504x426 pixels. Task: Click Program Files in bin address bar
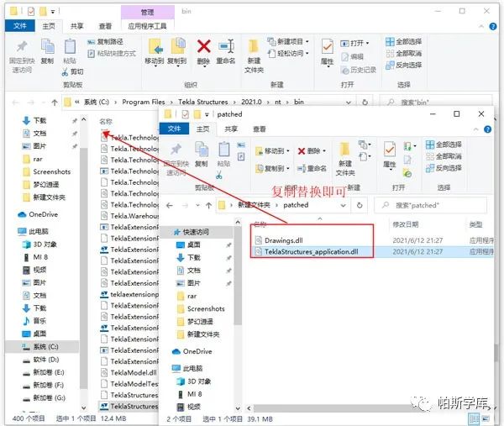click(144, 102)
